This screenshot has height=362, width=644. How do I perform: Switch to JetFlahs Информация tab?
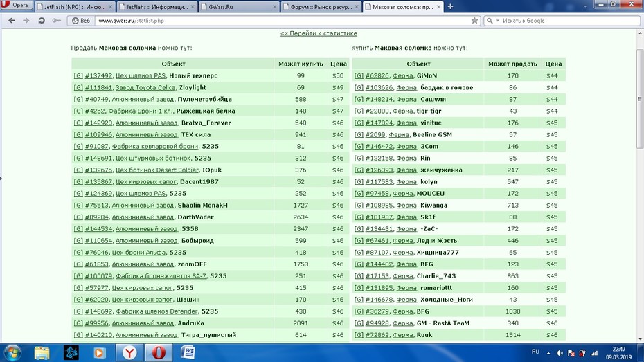[156, 7]
